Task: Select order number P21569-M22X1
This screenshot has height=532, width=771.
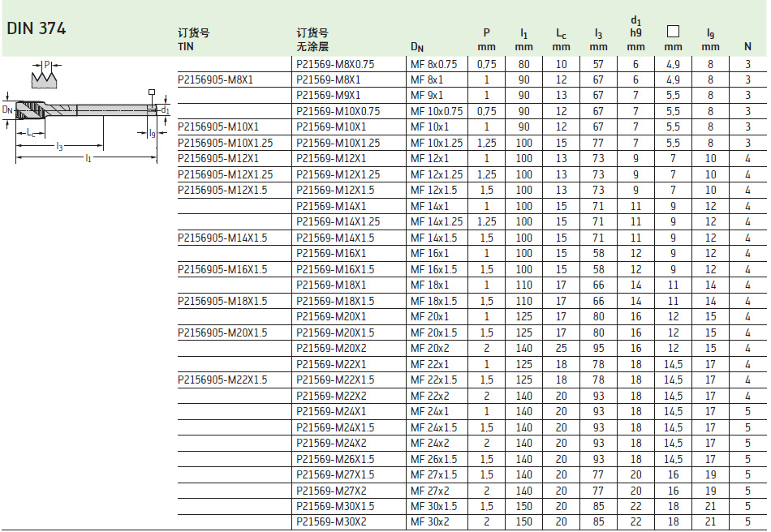Action: point(331,364)
